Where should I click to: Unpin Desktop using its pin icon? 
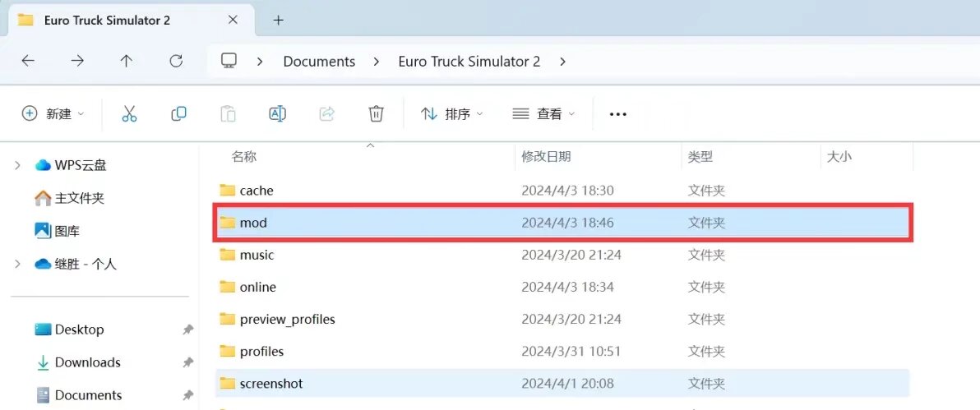187,329
